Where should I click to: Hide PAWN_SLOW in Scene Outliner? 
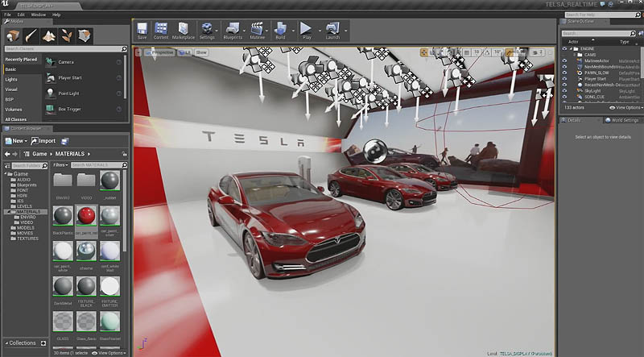(564, 73)
